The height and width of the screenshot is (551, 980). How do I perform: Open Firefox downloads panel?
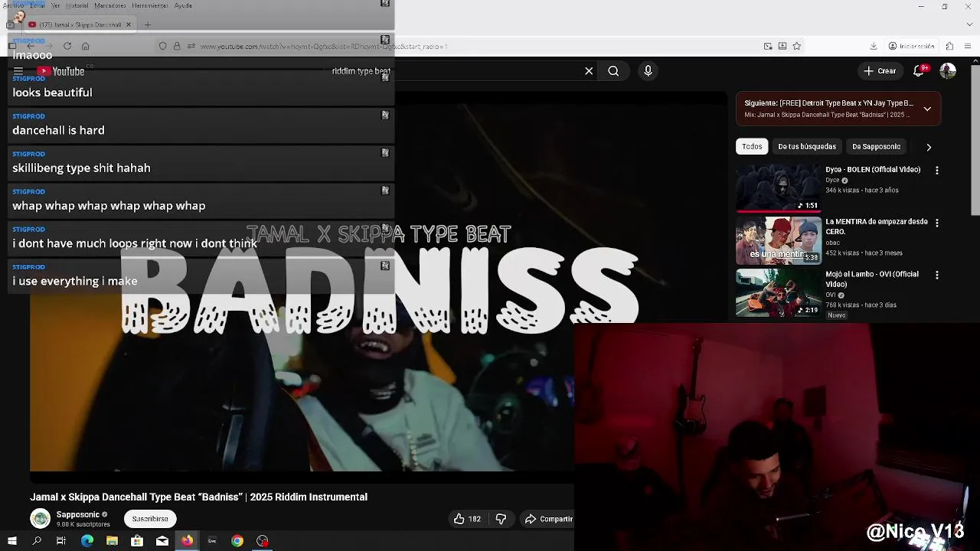pyautogui.click(x=874, y=46)
